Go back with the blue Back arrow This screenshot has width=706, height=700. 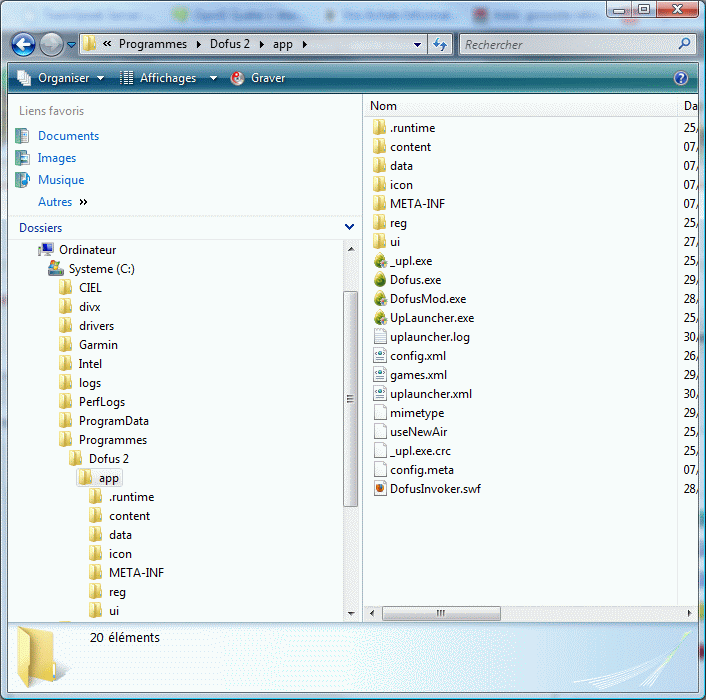pos(23,45)
